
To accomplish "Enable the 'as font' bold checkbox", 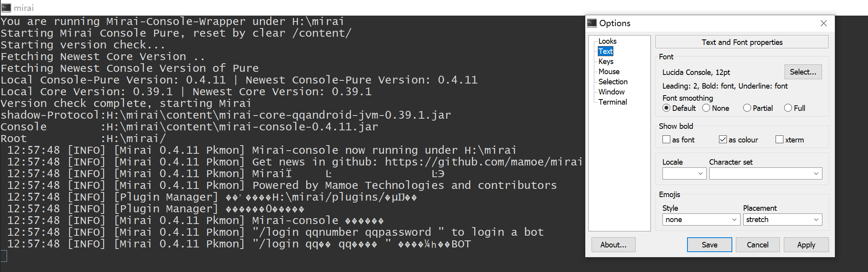I will click(666, 139).
